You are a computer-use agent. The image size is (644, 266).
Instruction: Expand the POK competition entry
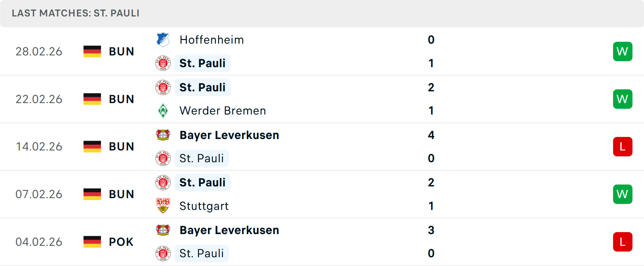[121, 242]
